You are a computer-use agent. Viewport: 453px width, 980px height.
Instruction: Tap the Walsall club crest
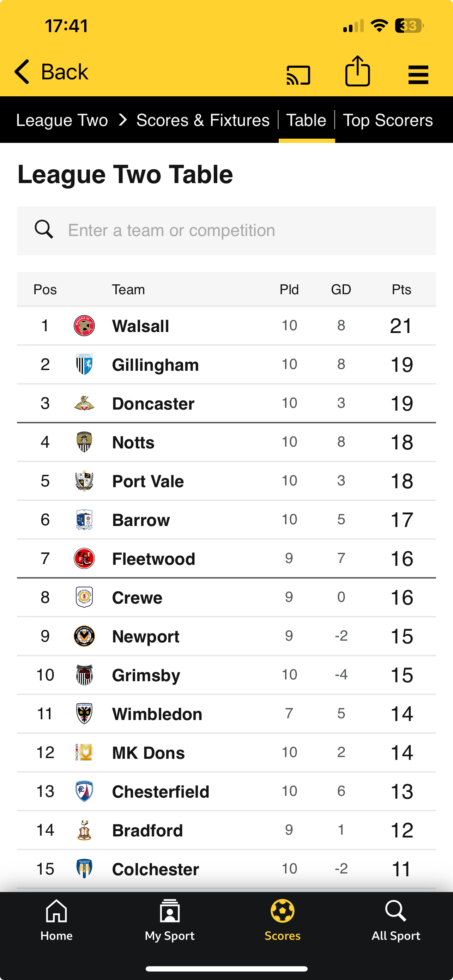click(x=84, y=326)
